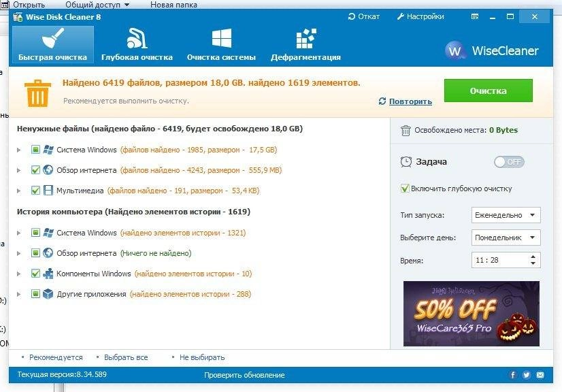Click globe icon of junk Обзор интернета
The width and height of the screenshot is (562, 392).
[48, 169]
